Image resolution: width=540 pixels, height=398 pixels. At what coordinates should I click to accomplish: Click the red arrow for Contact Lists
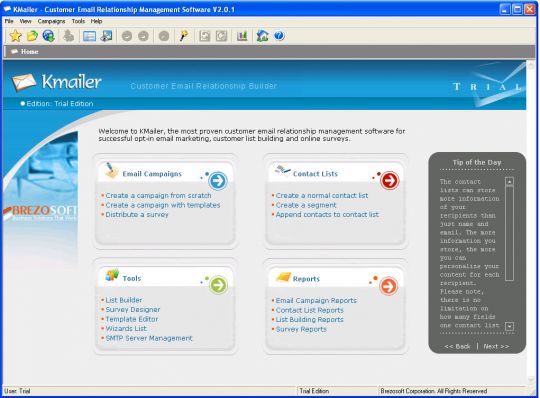tap(390, 180)
